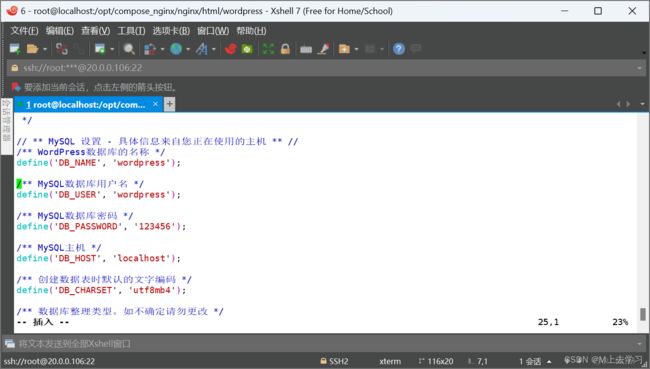Viewport: 650px width, 369px height.
Task: Lock the screen using the padlock icon
Action: (x=285, y=49)
